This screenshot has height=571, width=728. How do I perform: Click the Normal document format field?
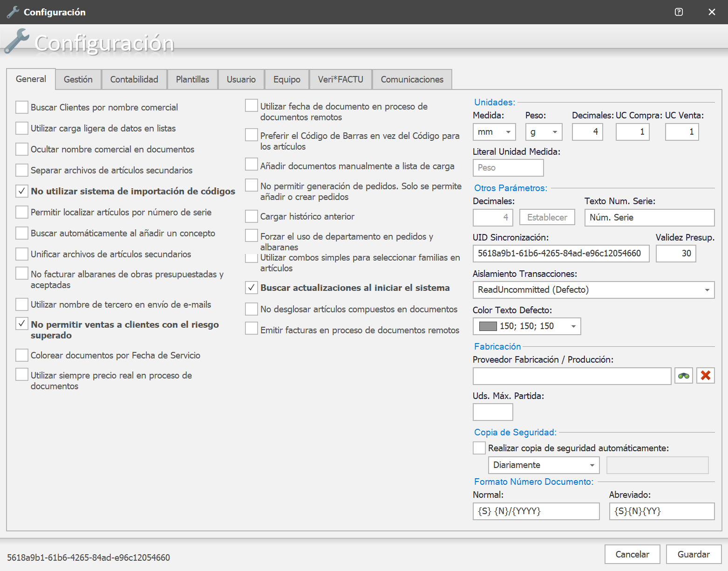(536, 511)
